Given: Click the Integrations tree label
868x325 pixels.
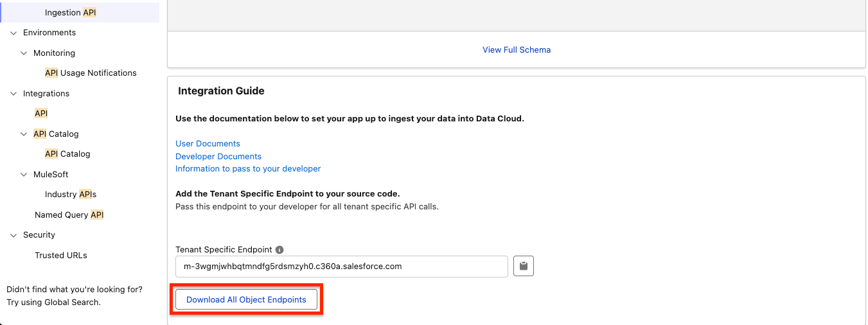Looking at the screenshot, I should pyautogui.click(x=46, y=94).
